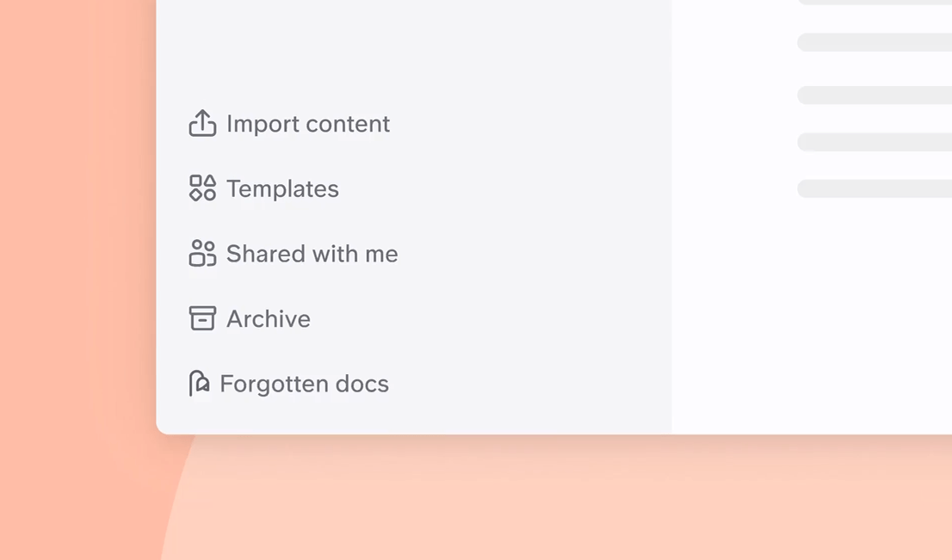Screen dimensions: 952x560
Task: Open the Archive section
Action: click(268, 318)
